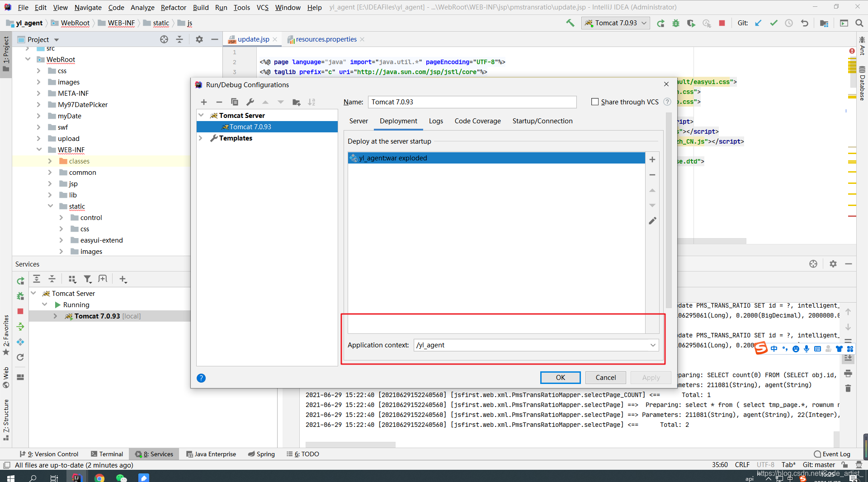This screenshot has width=868, height=482.
Task: Collapse Tomcat Server node in dialog tree
Action: 201,116
